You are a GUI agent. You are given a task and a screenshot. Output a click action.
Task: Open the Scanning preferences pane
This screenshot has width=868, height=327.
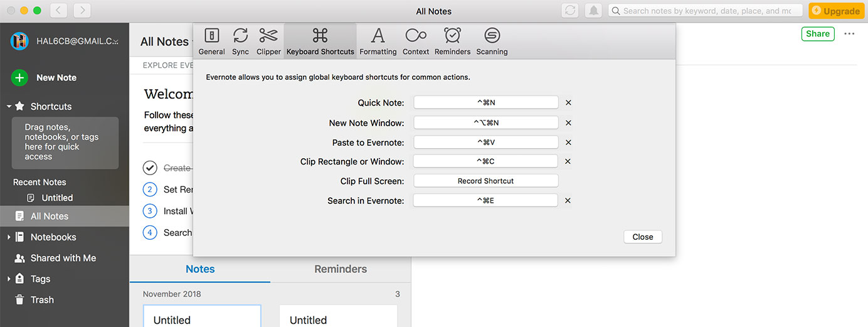(x=492, y=41)
